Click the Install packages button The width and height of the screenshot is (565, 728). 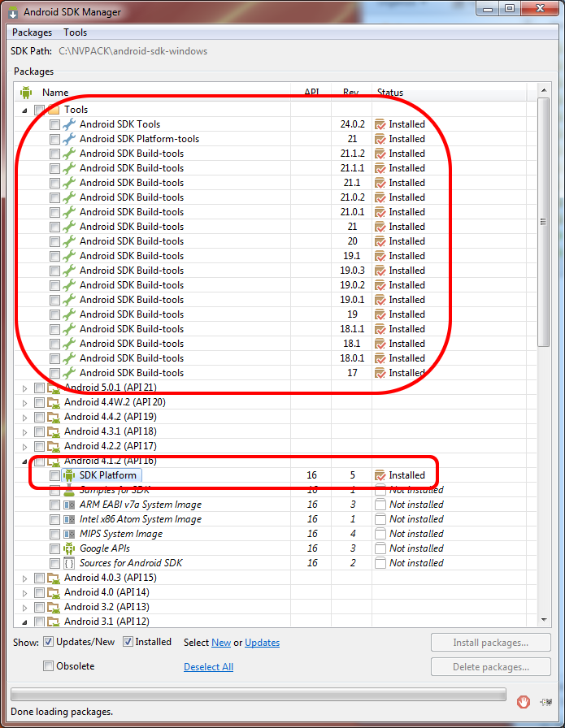click(491, 643)
